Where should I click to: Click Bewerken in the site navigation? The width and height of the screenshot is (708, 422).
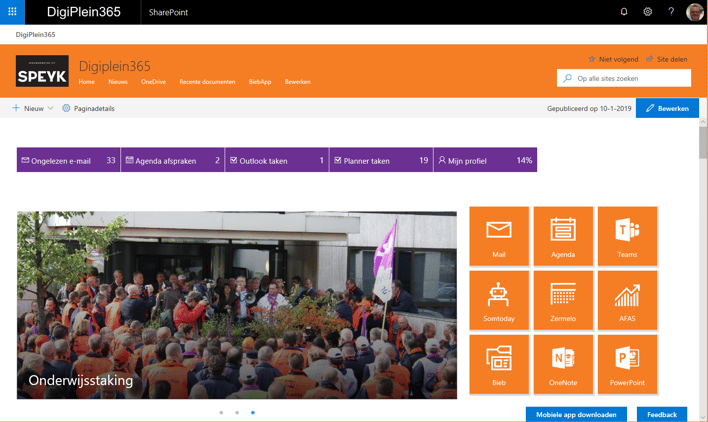click(x=298, y=82)
